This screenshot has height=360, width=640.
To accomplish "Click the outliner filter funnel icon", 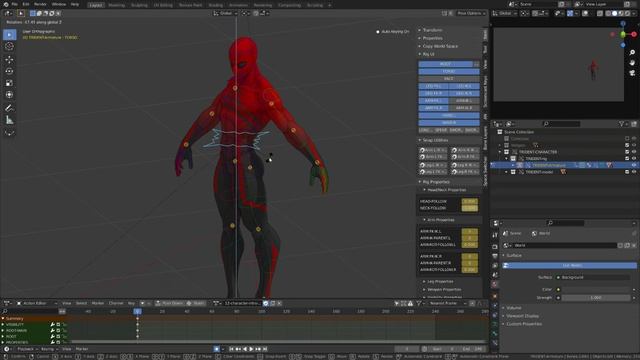I will point(621,124).
